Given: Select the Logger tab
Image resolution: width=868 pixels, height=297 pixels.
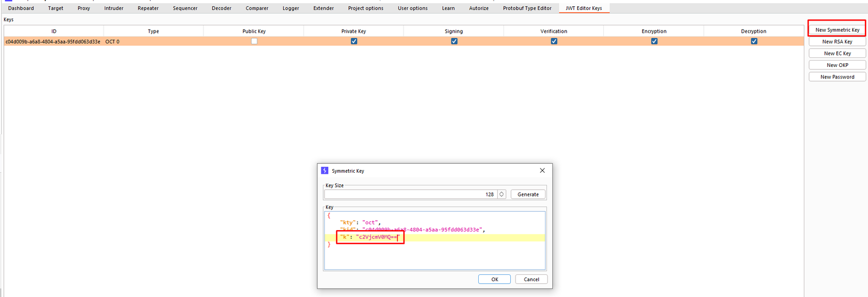Looking at the screenshot, I should tap(290, 8).
